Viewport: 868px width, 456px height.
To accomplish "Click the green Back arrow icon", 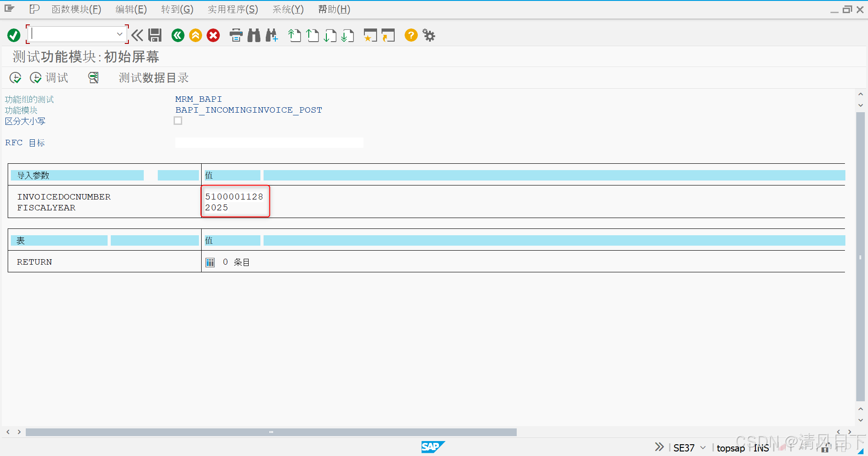I will [177, 35].
